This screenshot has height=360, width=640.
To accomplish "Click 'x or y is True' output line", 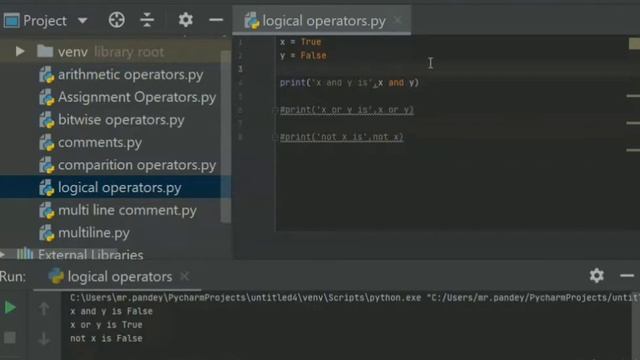I will [106, 325].
